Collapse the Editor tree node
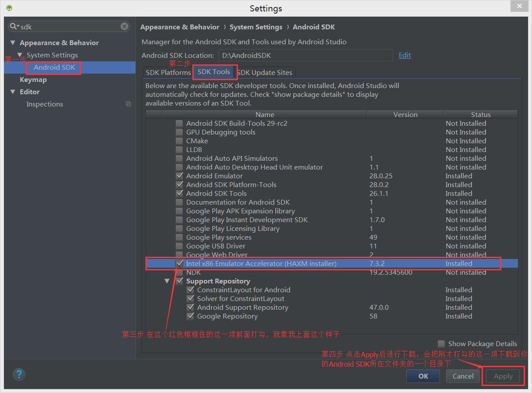Viewport: 532px width, 393px height. coord(12,92)
